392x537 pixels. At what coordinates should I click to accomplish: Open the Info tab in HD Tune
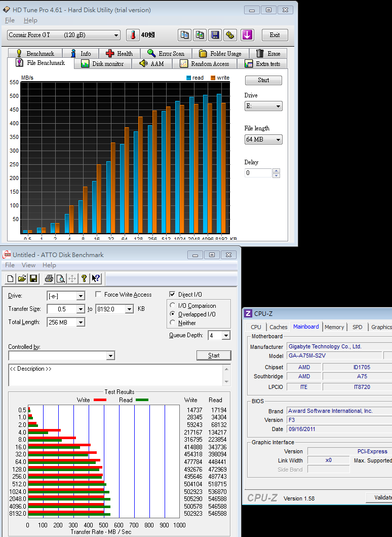click(x=81, y=53)
